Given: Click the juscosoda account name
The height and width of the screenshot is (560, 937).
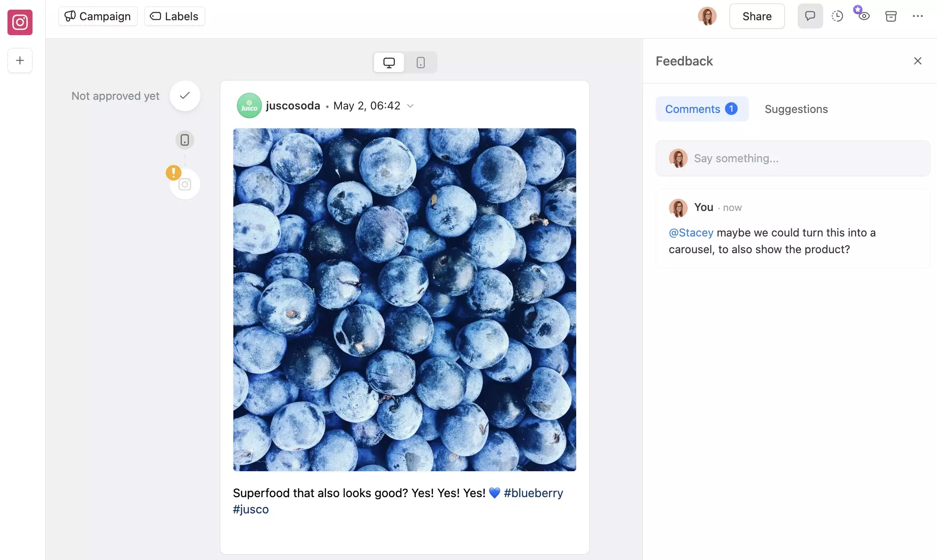Looking at the screenshot, I should tap(293, 105).
